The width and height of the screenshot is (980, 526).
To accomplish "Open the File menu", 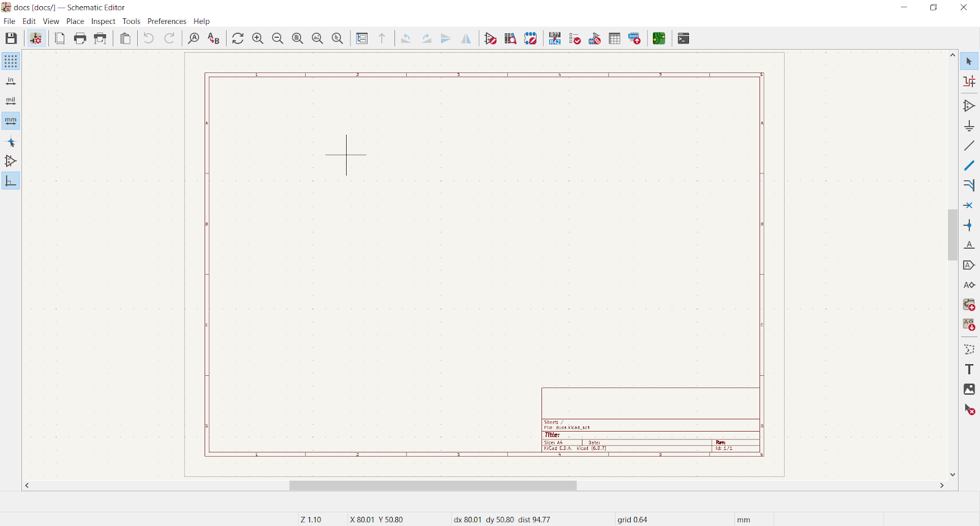I will [x=9, y=21].
